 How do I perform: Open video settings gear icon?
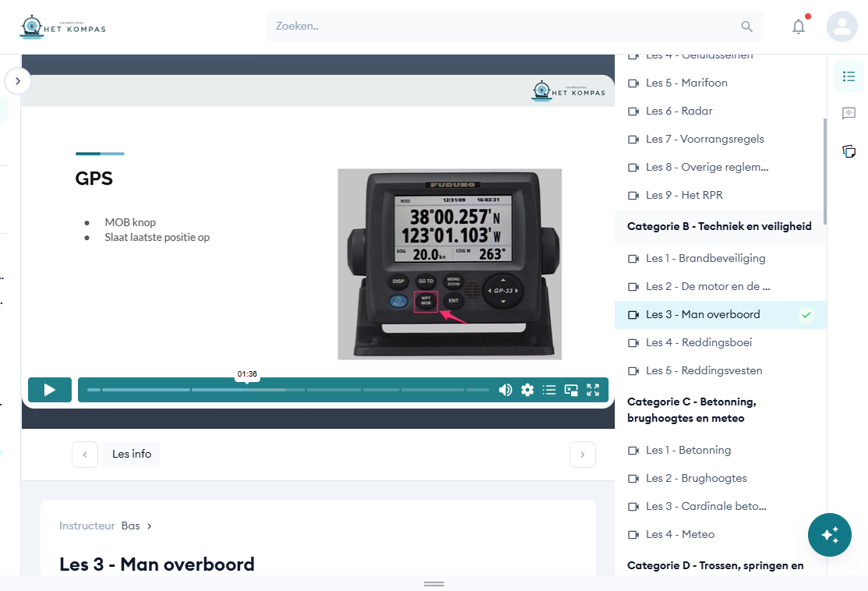click(528, 390)
